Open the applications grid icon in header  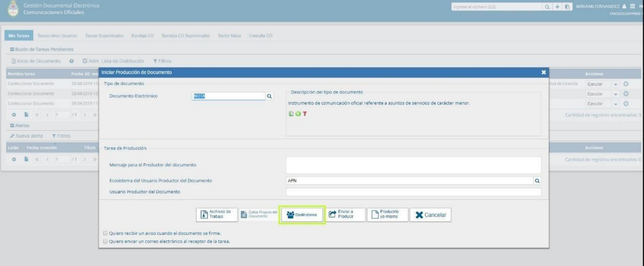click(x=632, y=6)
